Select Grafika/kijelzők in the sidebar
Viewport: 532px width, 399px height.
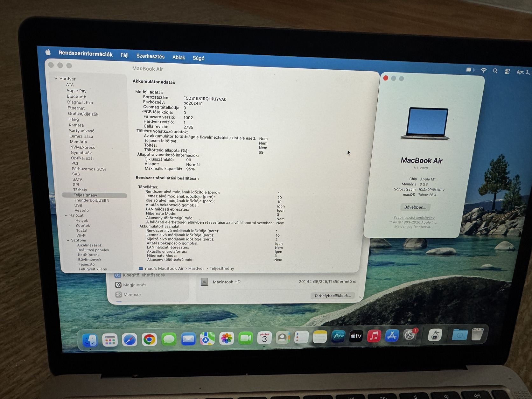(83, 114)
